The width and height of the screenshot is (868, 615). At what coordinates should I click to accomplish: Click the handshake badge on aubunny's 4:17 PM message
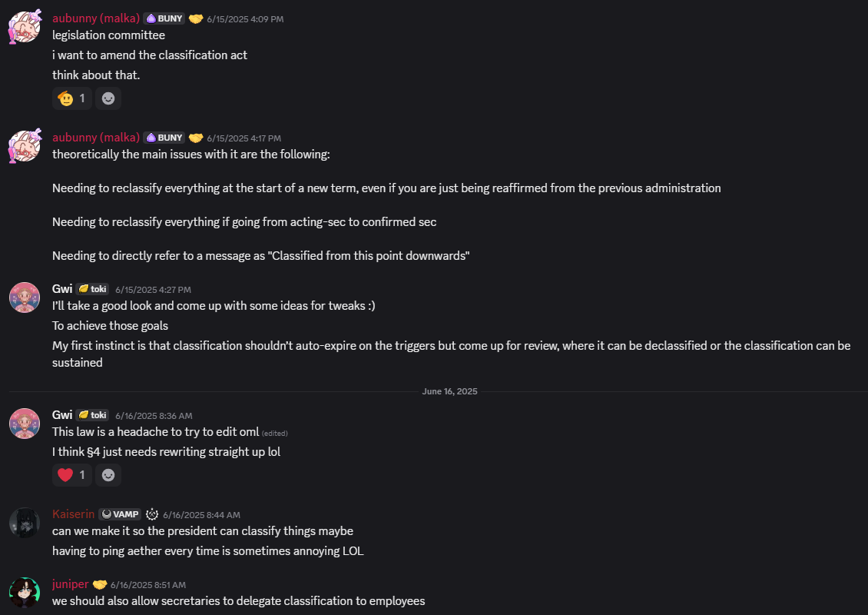(196, 138)
